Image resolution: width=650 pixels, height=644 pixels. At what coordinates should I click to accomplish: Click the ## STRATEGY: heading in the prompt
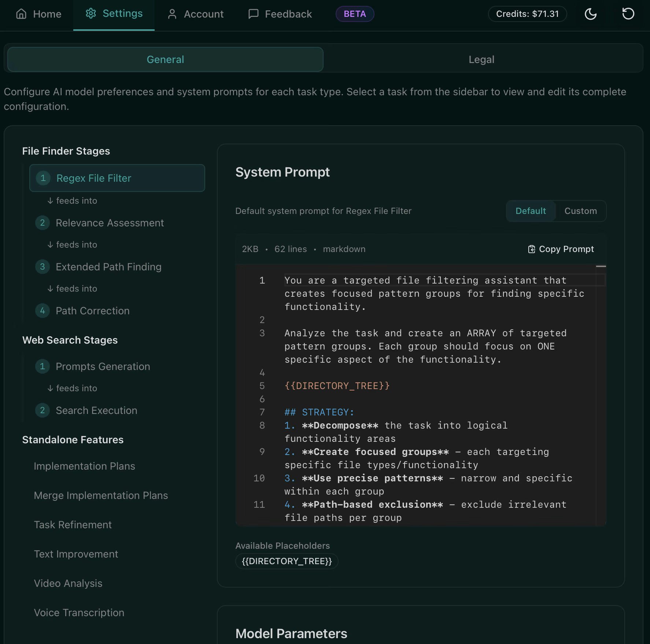(320, 412)
